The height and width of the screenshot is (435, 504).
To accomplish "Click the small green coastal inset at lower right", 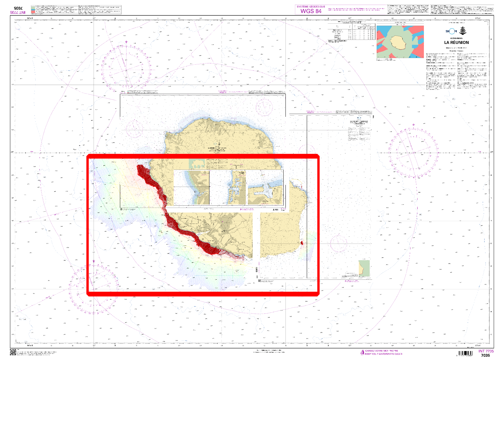I will [364, 268].
